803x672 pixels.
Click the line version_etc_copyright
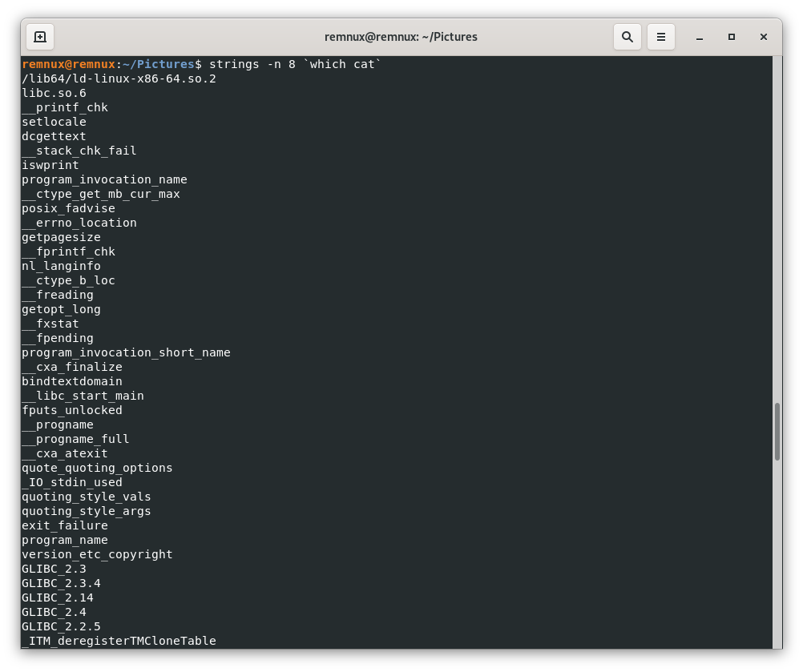pos(97,554)
